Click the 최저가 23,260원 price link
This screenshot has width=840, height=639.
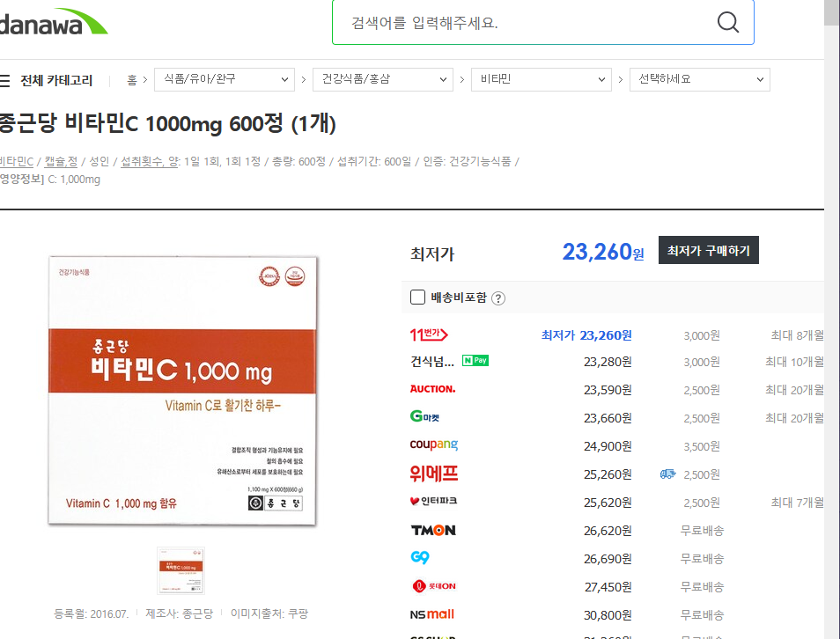(586, 335)
